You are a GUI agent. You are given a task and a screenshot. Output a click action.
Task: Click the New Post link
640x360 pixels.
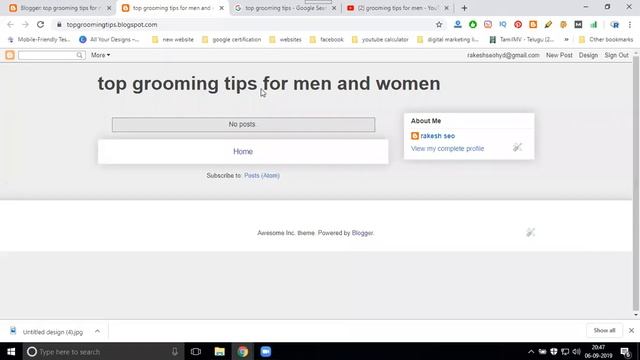pos(559,55)
